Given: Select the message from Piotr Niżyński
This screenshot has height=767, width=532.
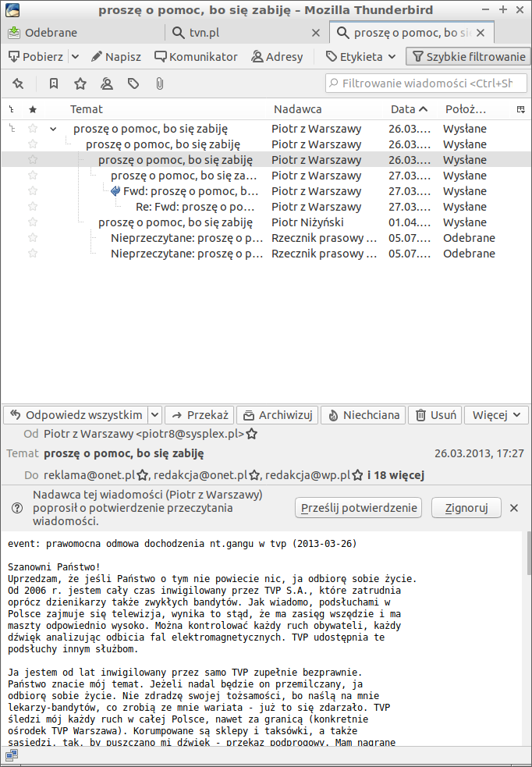Looking at the screenshot, I should [266, 222].
